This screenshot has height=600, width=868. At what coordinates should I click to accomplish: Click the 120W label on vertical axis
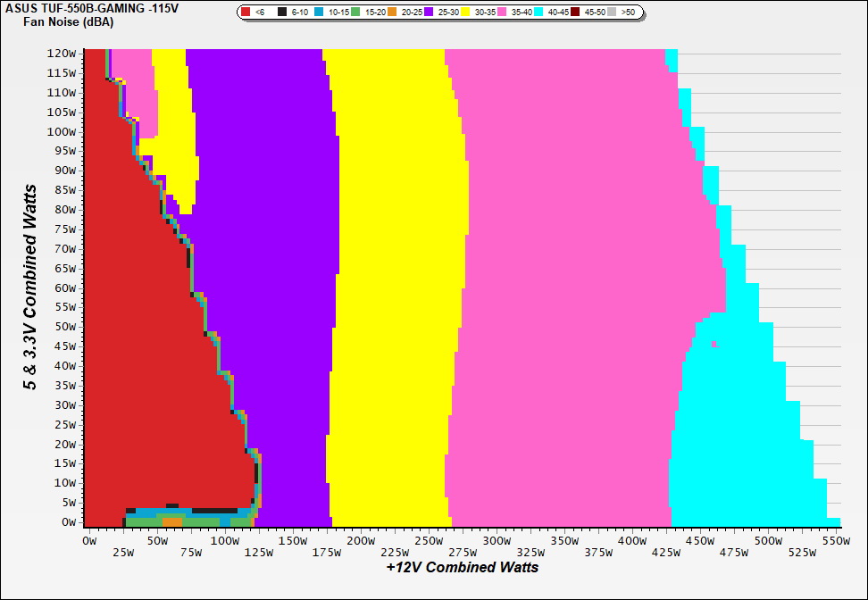(x=63, y=53)
